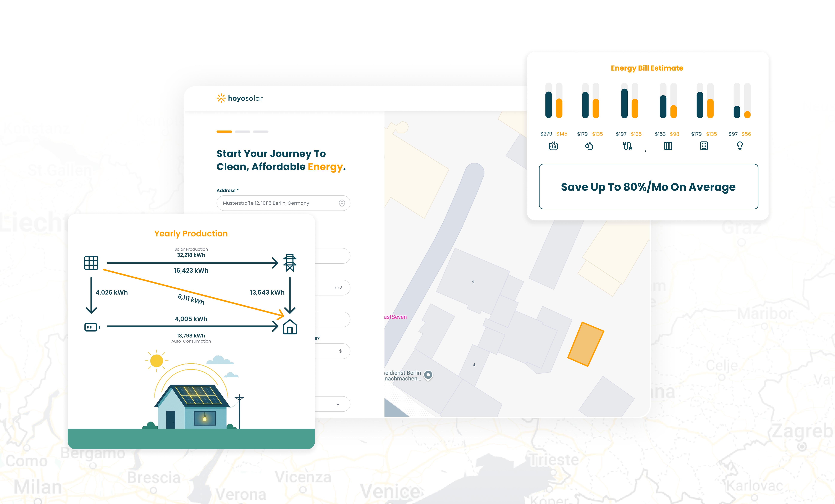The image size is (835, 504).
Task: Click the building icon under $179 $135
Action: click(x=704, y=146)
